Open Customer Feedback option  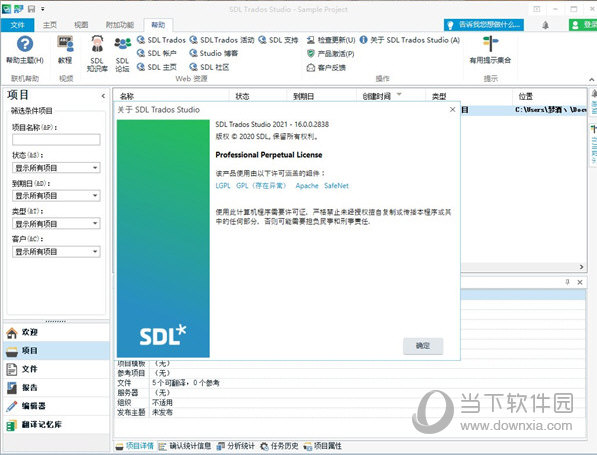[326, 67]
